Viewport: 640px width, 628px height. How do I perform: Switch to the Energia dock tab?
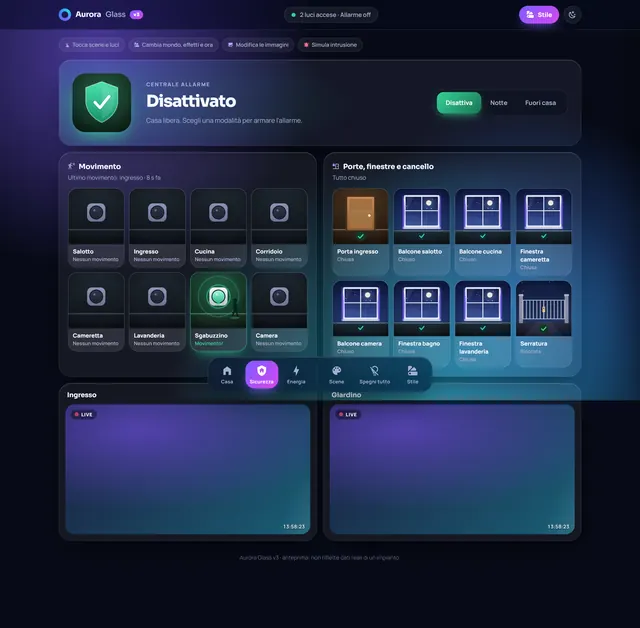click(x=296, y=375)
